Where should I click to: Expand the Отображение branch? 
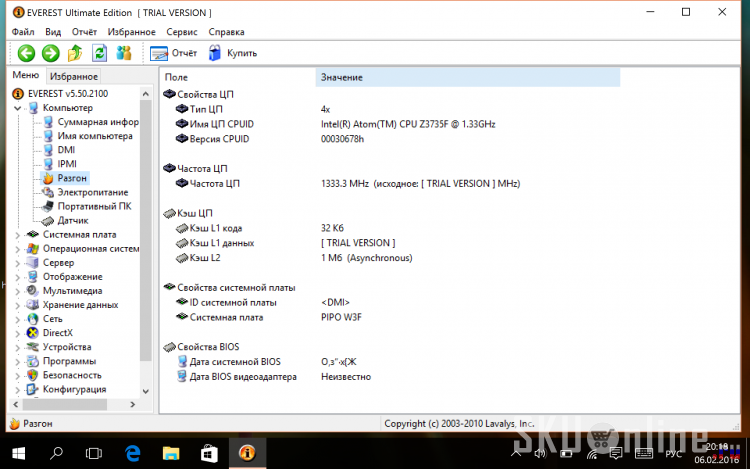[x=17, y=277]
